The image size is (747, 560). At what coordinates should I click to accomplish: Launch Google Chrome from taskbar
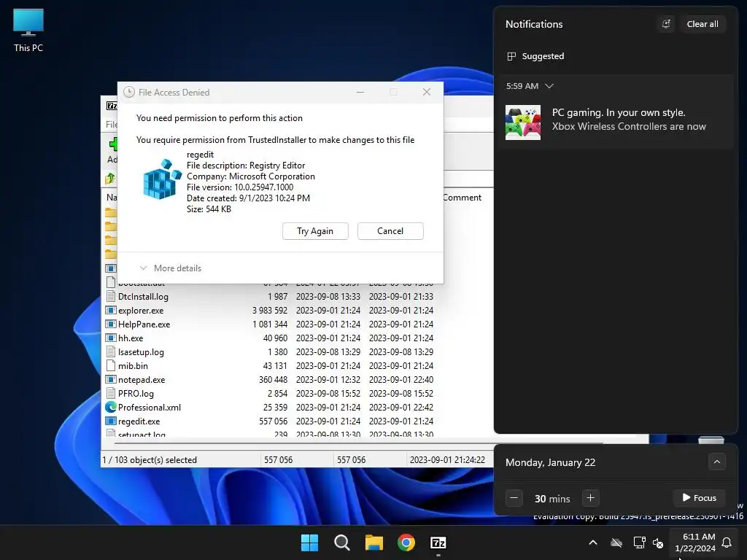[406, 542]
